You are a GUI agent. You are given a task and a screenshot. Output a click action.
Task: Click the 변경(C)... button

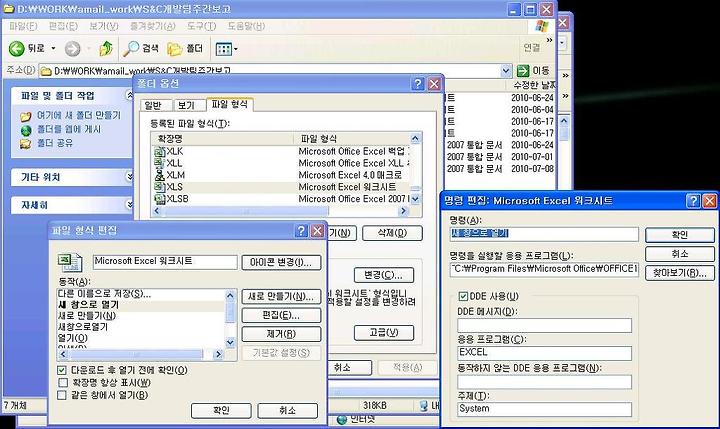(x=383, y=275)
